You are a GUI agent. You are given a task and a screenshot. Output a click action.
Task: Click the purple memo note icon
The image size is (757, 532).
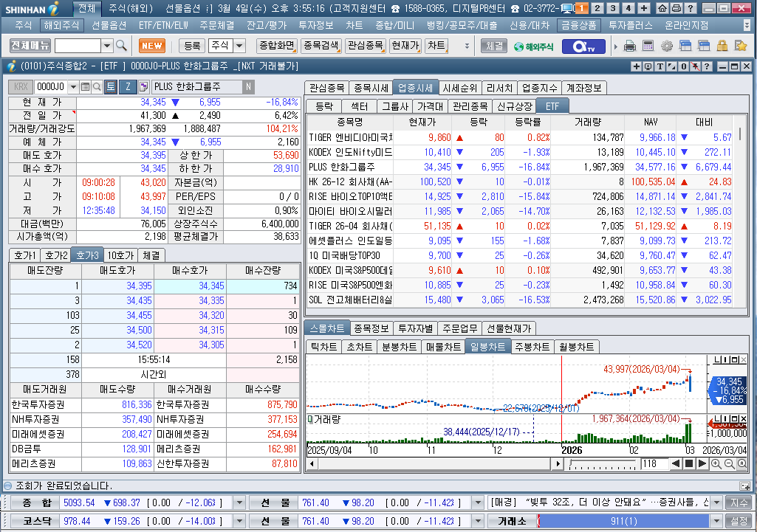[143, 87]
